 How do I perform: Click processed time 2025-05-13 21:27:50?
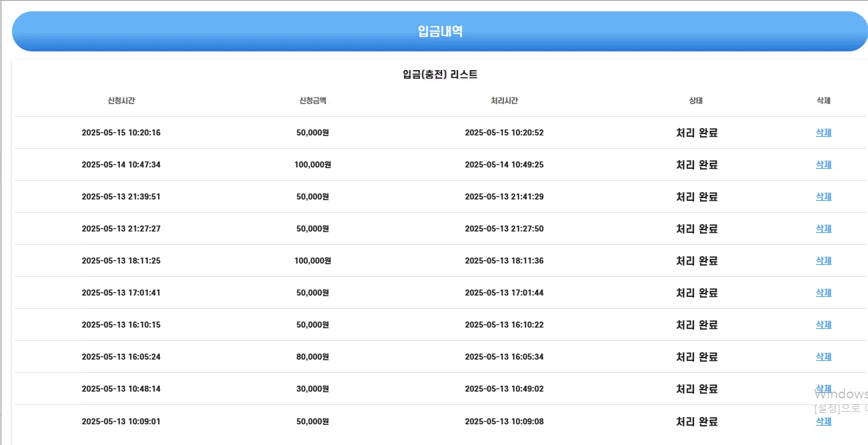tap(504, 229)
